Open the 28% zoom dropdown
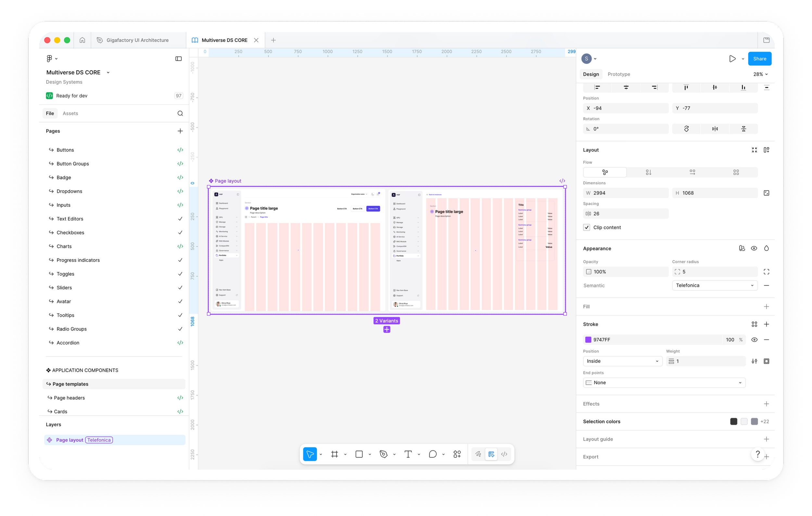 coord(760,74)
